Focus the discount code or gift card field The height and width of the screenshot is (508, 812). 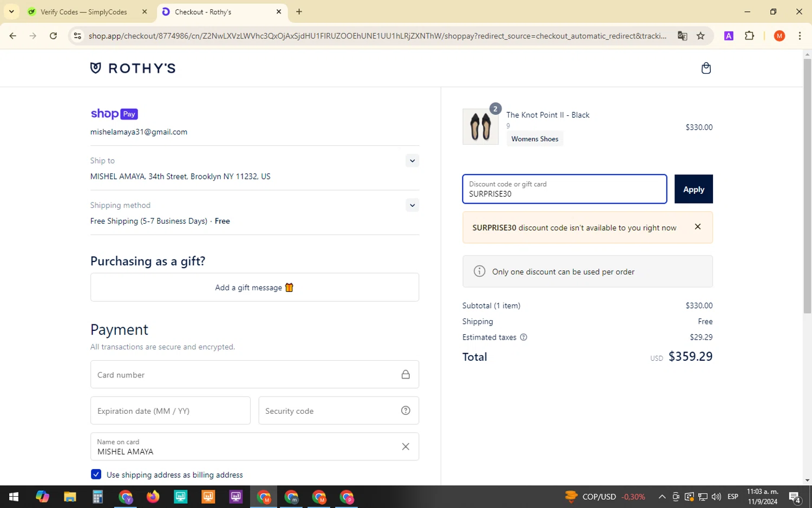[565, 189]
